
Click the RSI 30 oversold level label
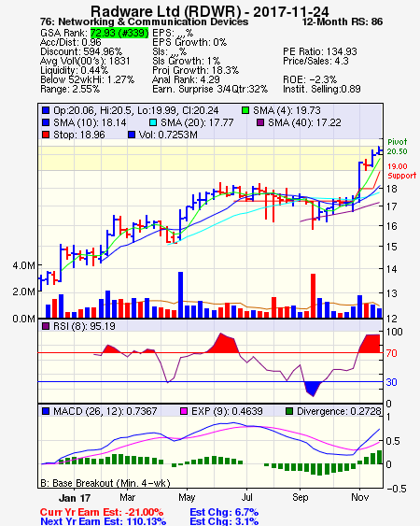(x=391, y=382)
